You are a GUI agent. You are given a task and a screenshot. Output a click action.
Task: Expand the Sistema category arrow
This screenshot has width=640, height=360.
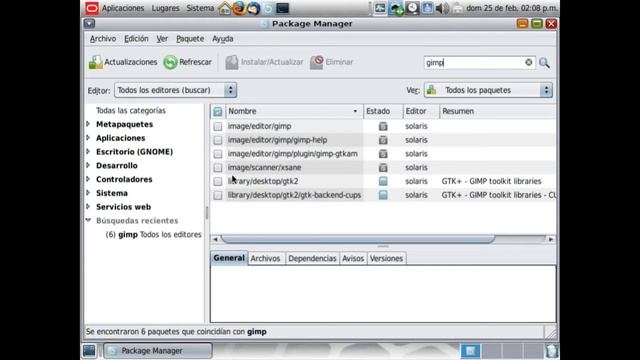click(88, 193)
